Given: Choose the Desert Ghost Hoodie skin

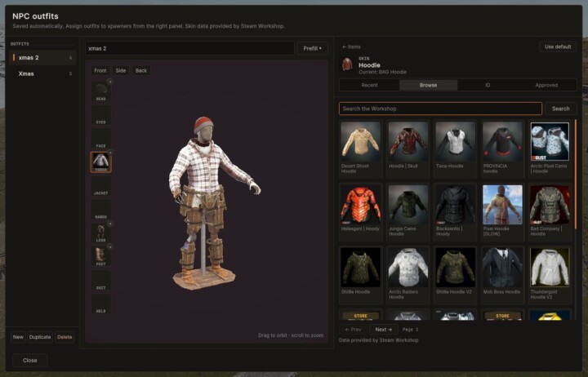Looking at the screenshot, I should (360, 149).
